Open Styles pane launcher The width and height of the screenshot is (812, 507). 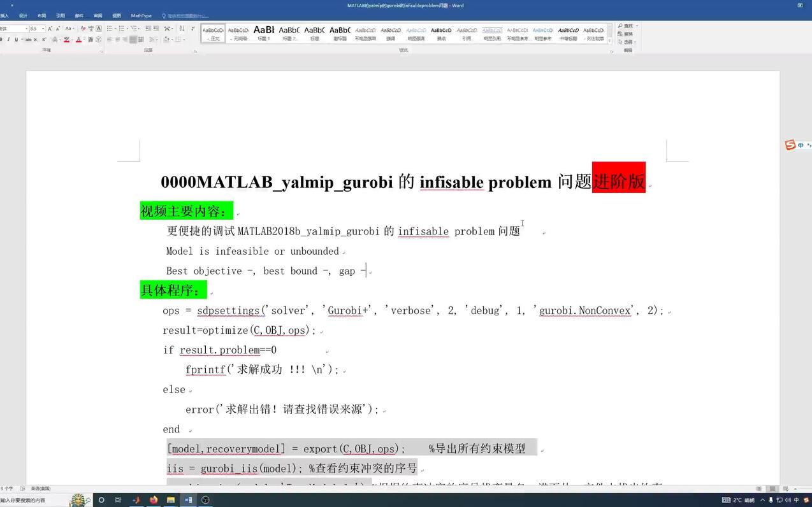613,52
